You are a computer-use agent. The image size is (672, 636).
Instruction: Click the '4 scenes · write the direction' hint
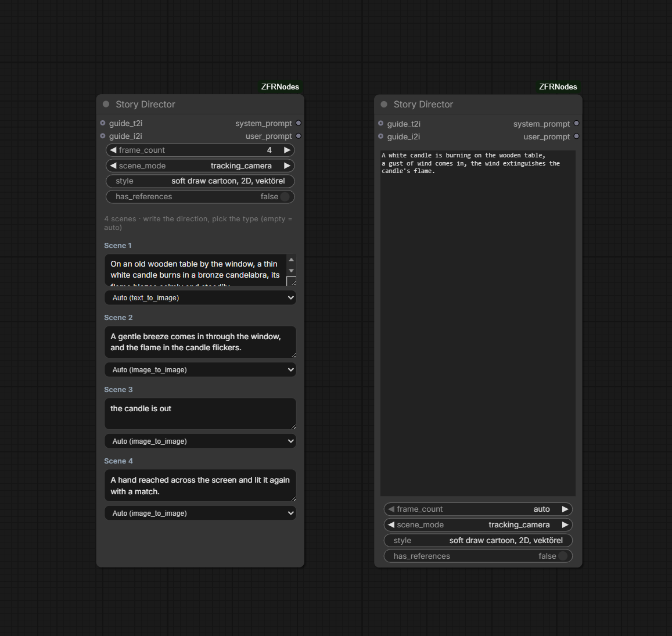(x=198, y=223)
